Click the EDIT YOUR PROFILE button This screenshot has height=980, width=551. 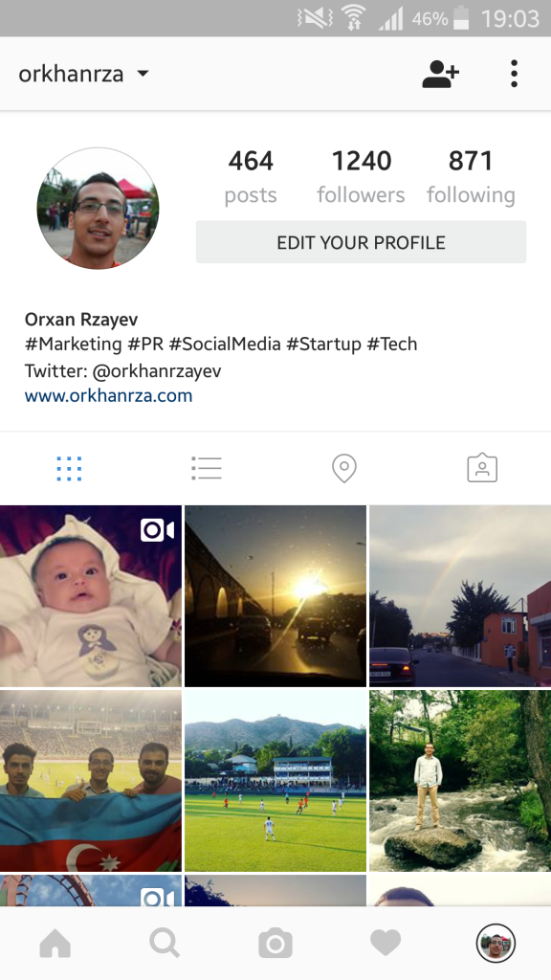361,242
